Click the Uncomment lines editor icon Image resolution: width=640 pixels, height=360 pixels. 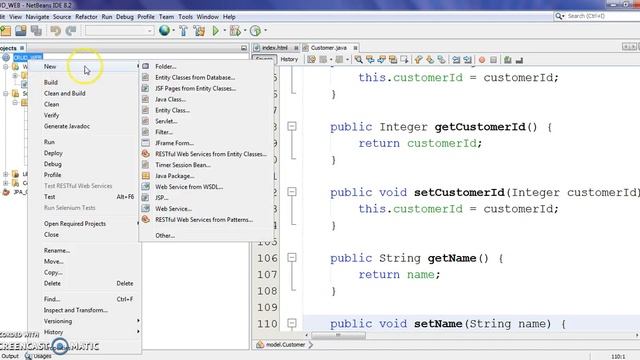pyautogui.click(x=519, y=60)
